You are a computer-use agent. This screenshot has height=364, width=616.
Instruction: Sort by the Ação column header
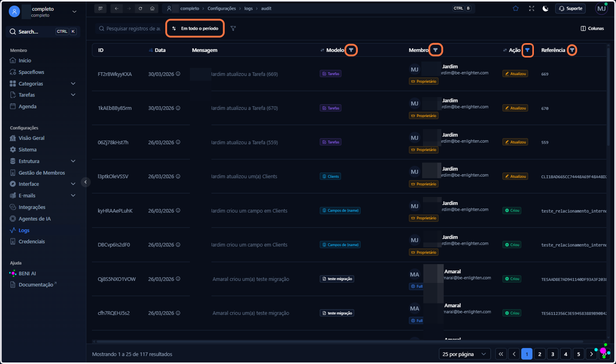pyautogui.click(x=512, y=50)
